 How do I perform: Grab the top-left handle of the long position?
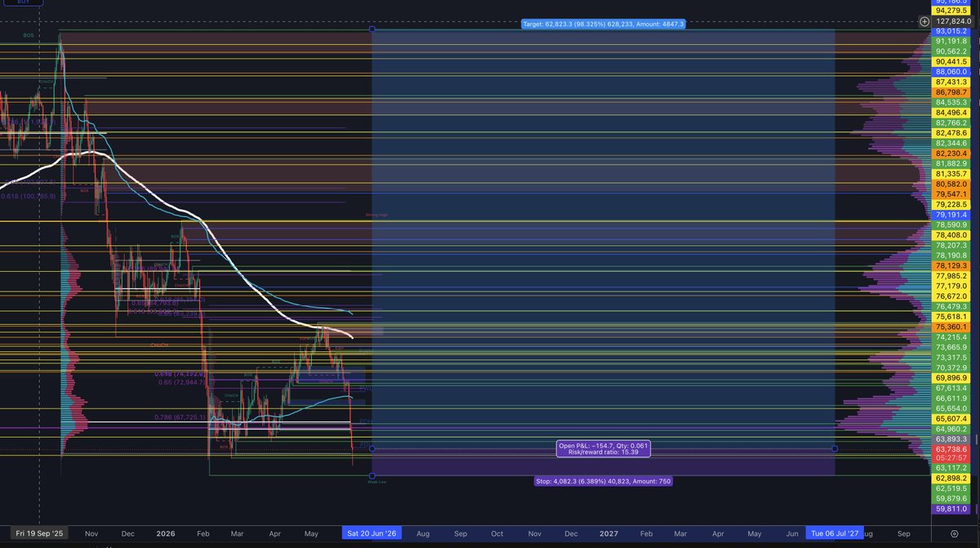[x=372, y=29]
